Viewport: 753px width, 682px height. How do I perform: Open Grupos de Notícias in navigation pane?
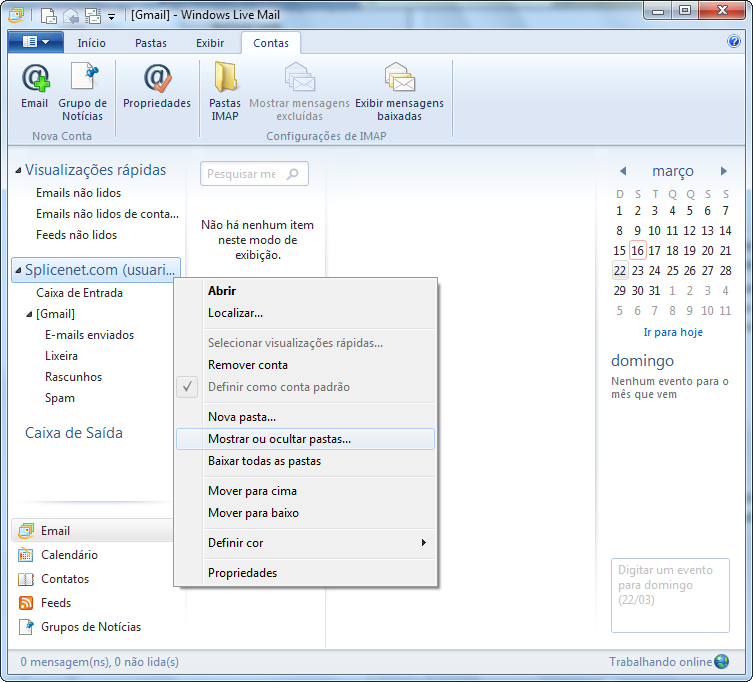[91, 627]
